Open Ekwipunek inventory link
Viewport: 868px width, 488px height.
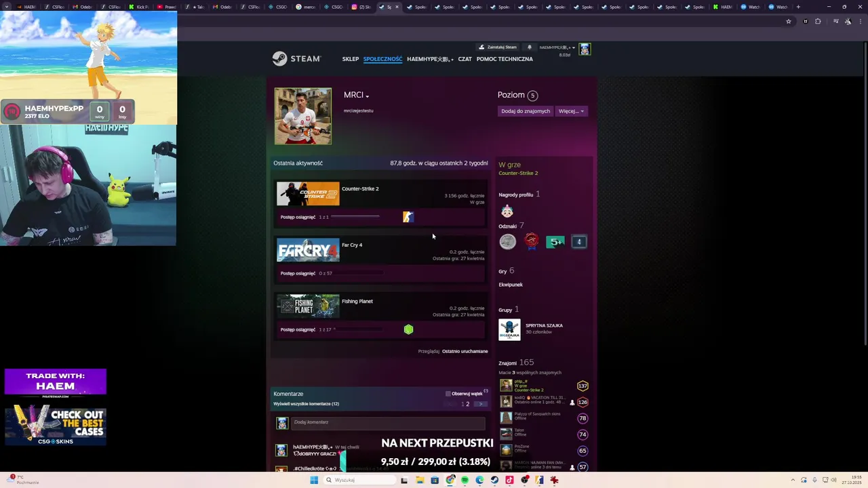(511, 285)
